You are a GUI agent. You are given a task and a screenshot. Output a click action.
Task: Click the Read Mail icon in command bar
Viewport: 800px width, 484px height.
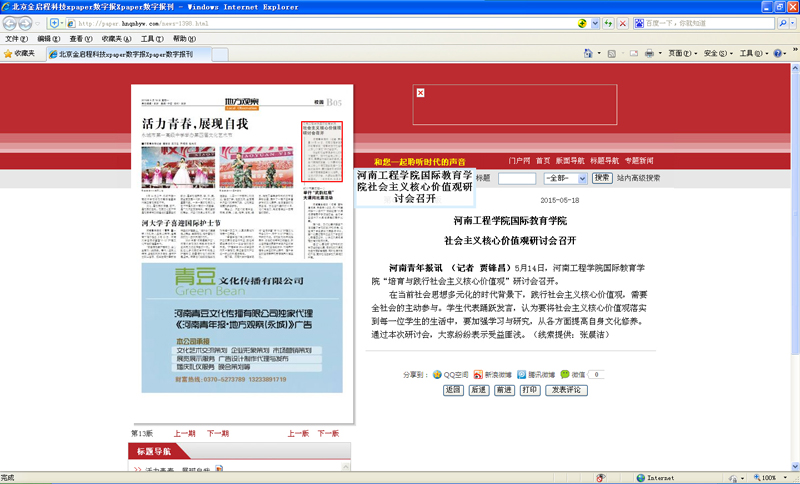634,54
